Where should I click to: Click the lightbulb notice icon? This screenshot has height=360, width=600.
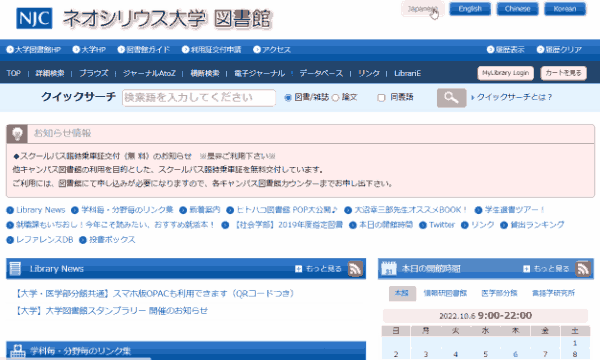[17, 134]
